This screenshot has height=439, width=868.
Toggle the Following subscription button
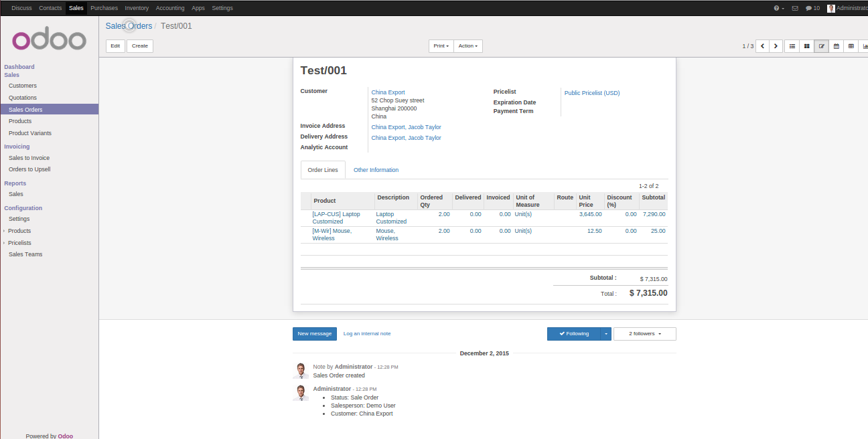coord(574,334)
